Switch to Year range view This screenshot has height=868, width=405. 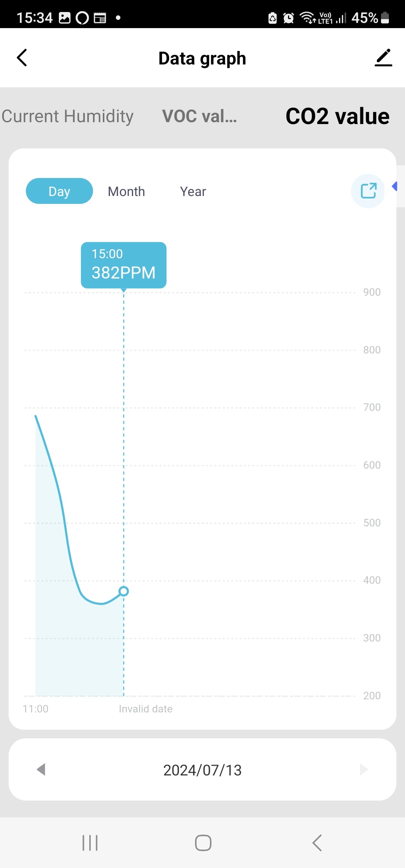(193, 192)
